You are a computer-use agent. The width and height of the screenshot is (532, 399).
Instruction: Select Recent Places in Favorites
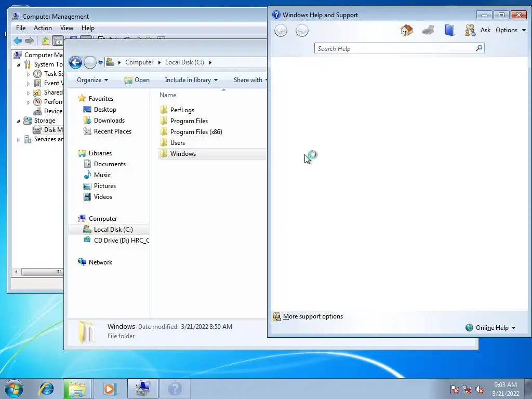coord(112,131)
